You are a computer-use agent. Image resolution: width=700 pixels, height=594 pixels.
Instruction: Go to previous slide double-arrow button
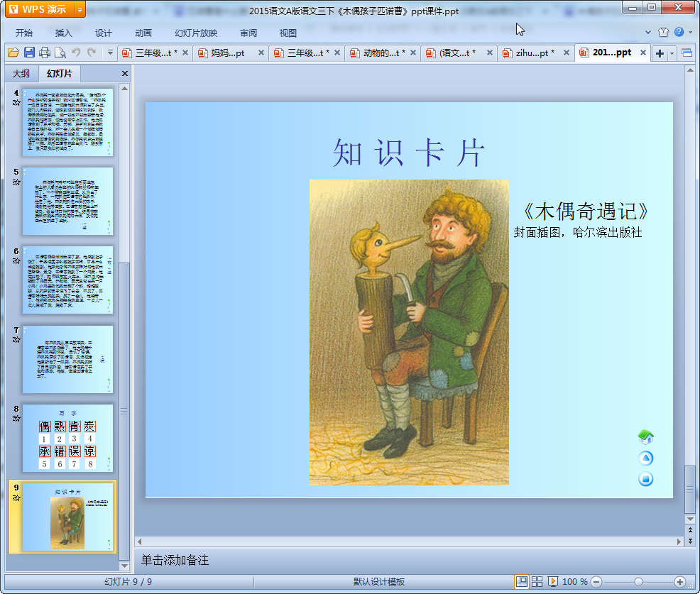690,530
